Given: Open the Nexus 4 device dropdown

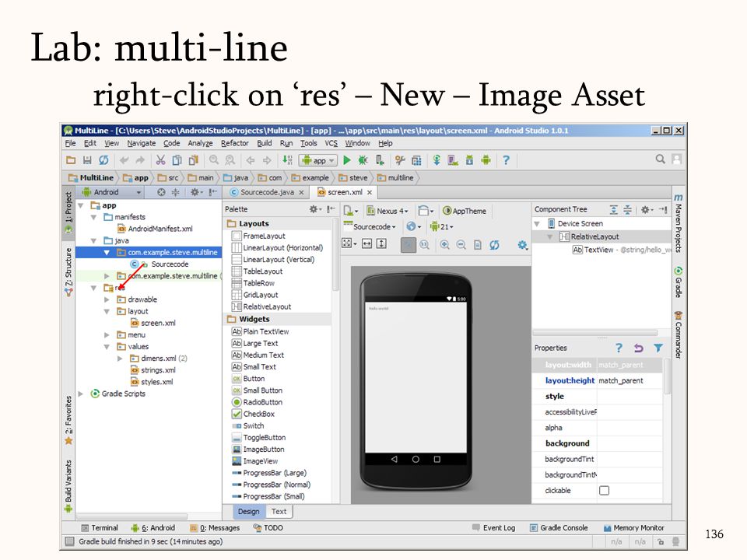Looking at the screenshot, I should (x=388, y=211).
